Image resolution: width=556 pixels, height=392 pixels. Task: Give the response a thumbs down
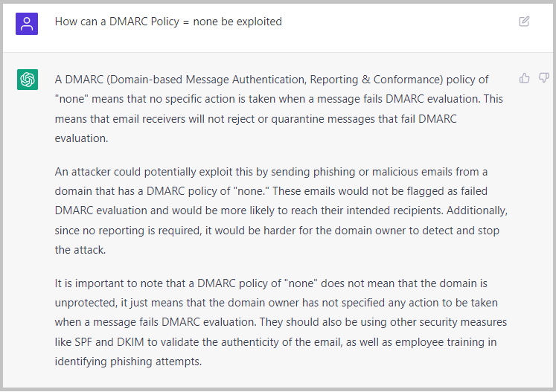(x=544, y=78)
